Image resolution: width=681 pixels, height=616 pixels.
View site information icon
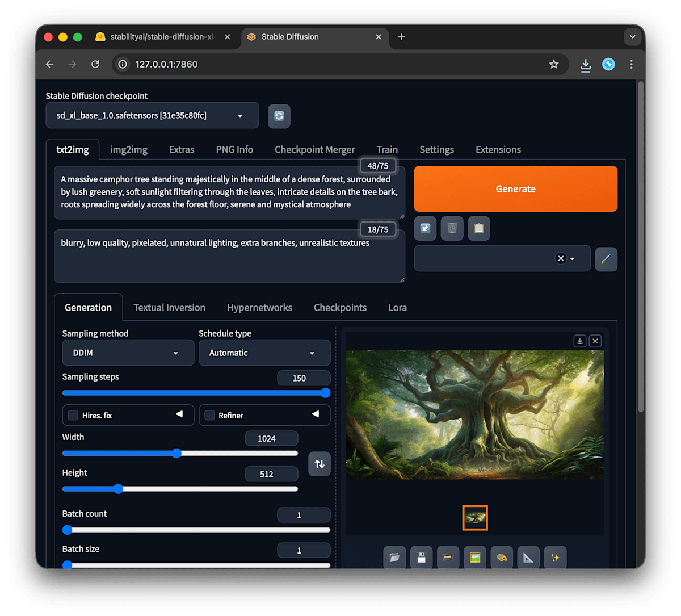[123, 64]
